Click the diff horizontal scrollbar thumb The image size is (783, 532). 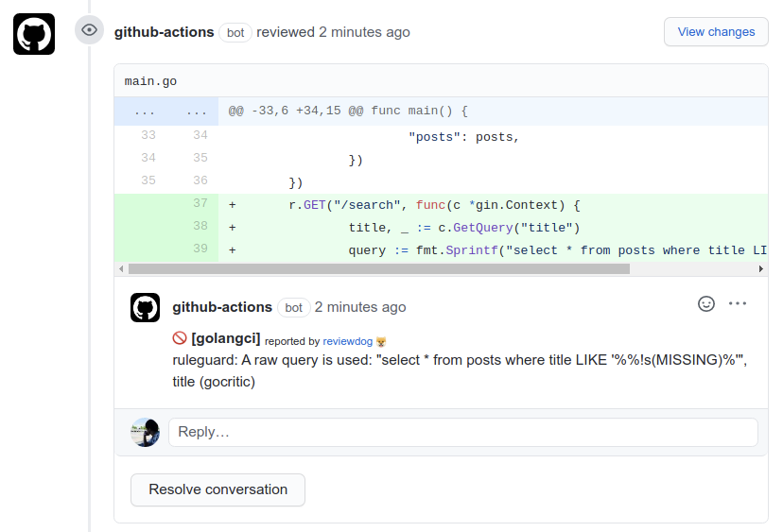coord(379,269)
